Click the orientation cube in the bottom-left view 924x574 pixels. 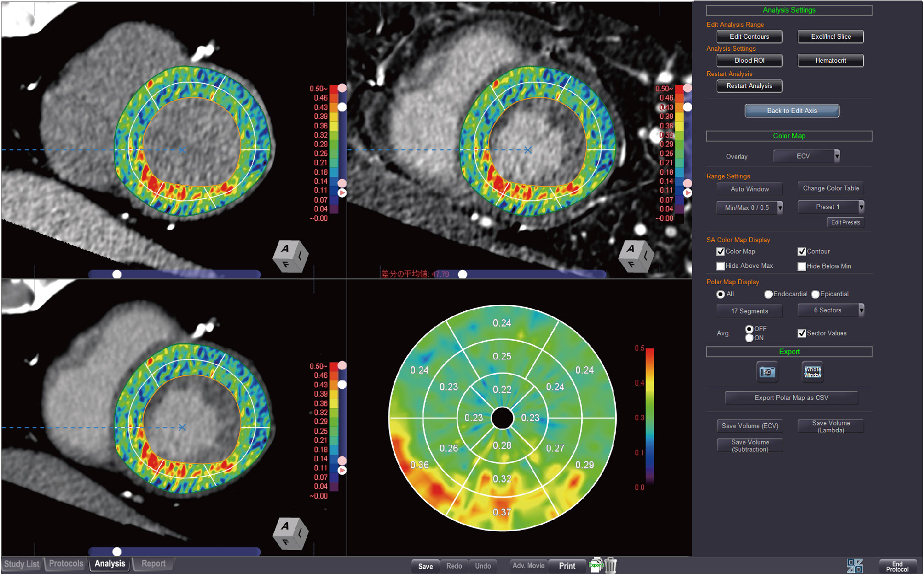point(290,533)
